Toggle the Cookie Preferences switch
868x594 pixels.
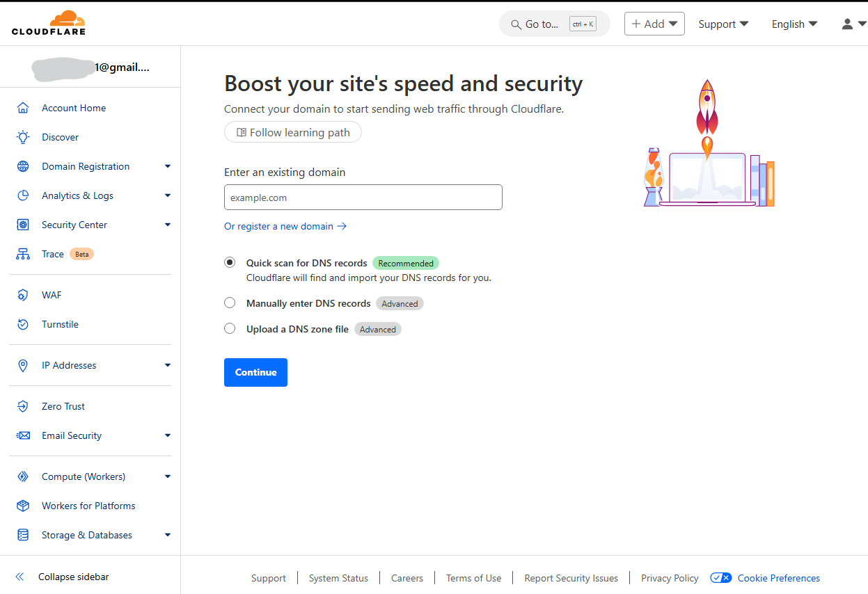click(721, 578)
